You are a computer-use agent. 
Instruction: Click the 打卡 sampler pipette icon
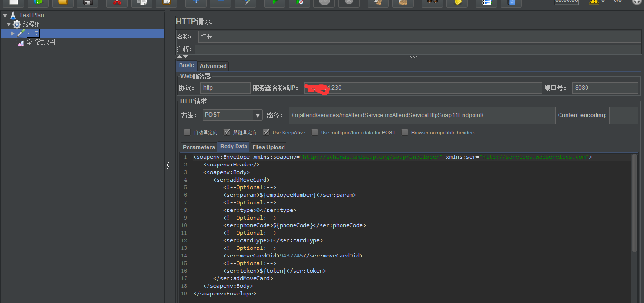[x=21, y=33]
